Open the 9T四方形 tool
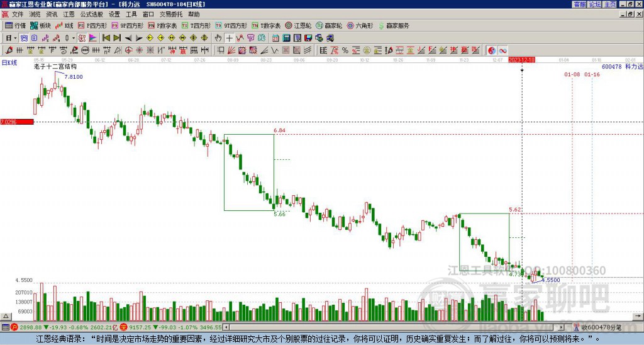Viewport: 644px width, 345px height. 231,25
